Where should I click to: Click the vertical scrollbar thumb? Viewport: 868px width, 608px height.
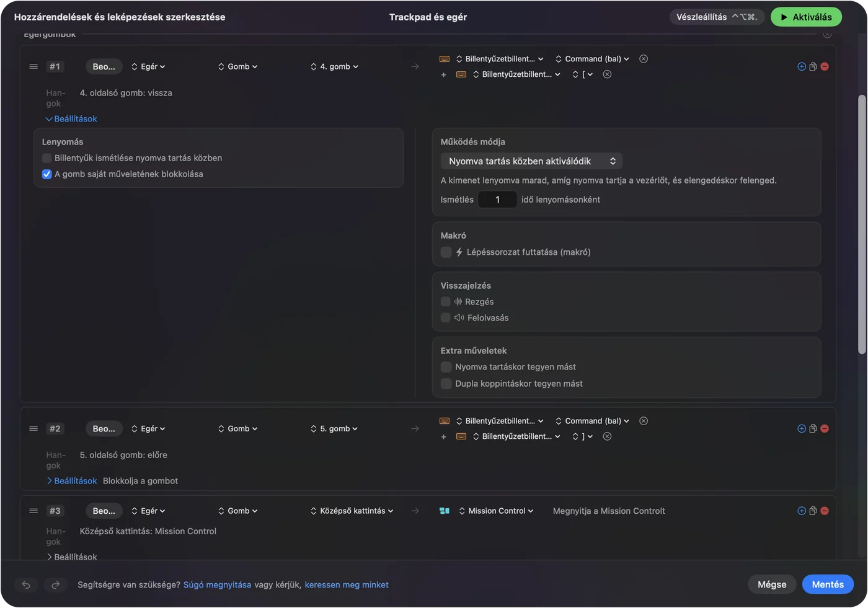862,224
